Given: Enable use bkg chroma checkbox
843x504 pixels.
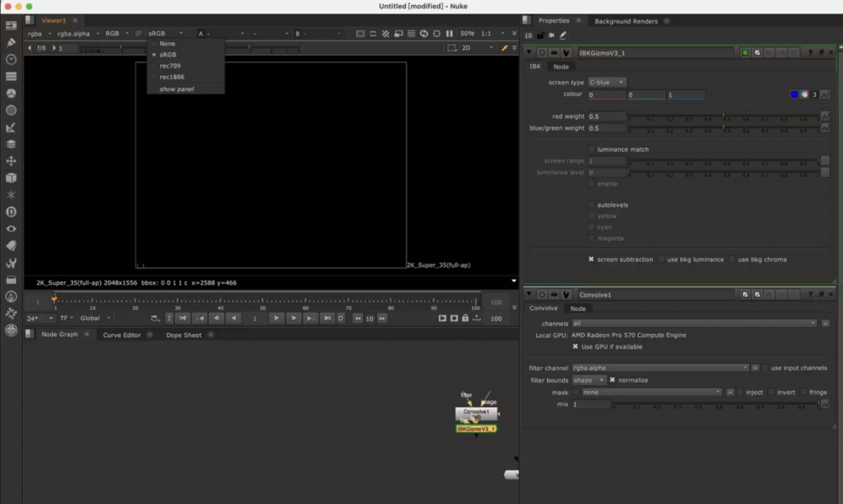Looking at the screenshot, I should pyautogui.click(x=733, y=260).
